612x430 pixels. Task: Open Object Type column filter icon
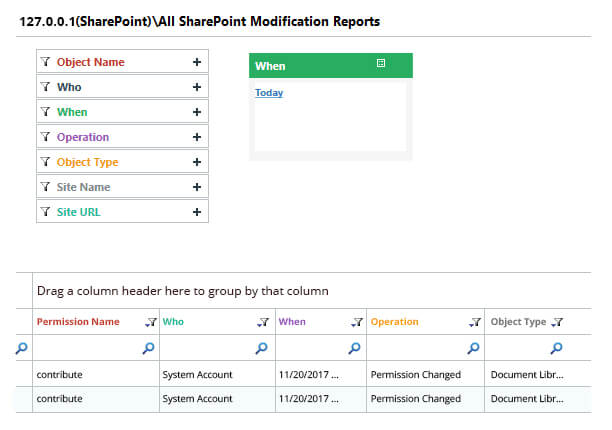(x=557, y=322)
